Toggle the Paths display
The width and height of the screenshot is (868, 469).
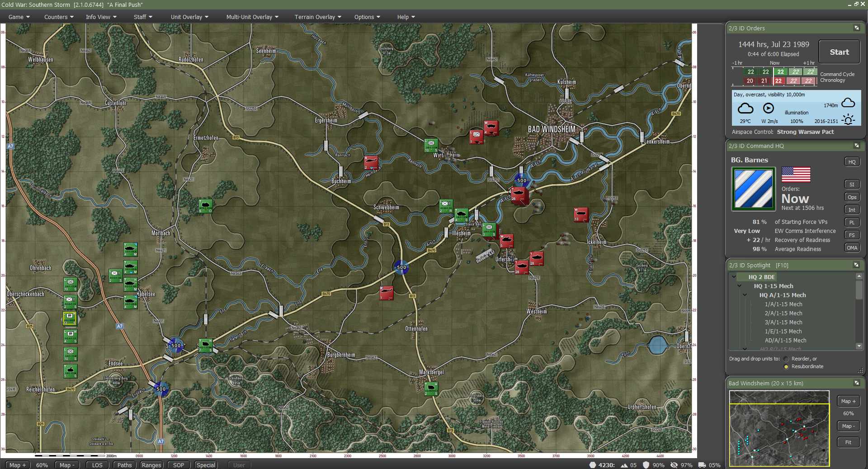(x=124, y=465)
